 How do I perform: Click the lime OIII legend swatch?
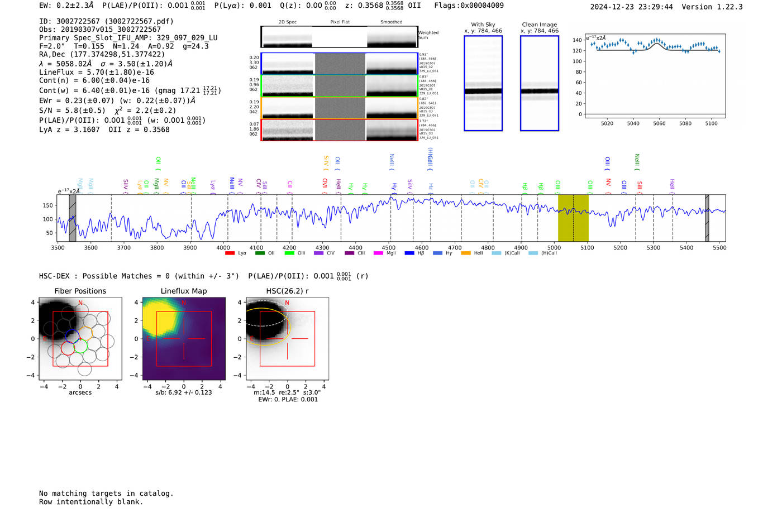pos(289,253)
